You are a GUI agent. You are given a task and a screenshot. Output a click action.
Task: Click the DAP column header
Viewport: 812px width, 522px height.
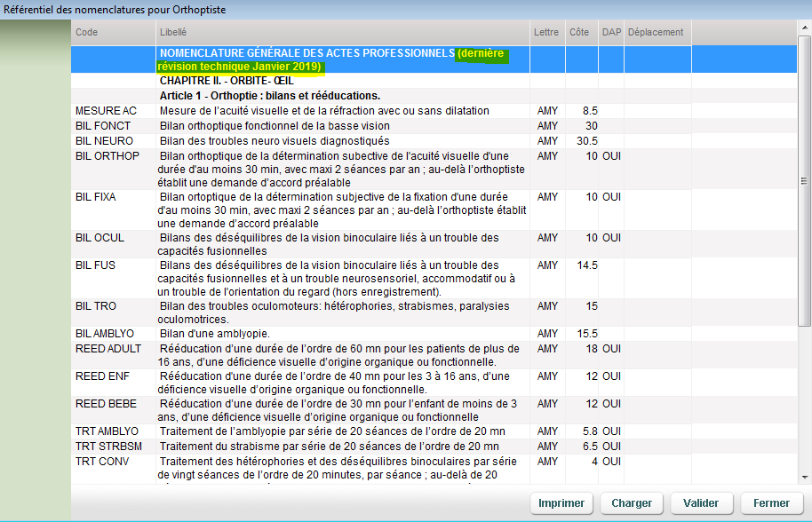pyautogui.click(x=611, y=32)
